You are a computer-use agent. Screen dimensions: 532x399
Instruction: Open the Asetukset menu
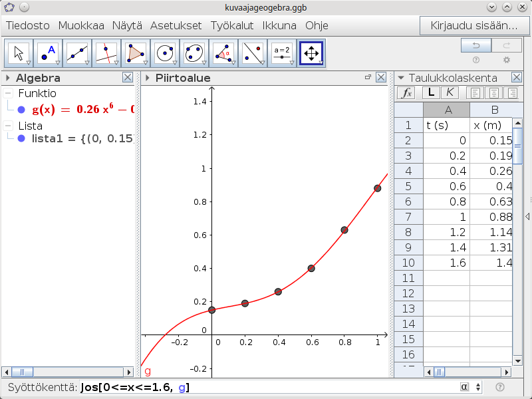coord(176,26)
